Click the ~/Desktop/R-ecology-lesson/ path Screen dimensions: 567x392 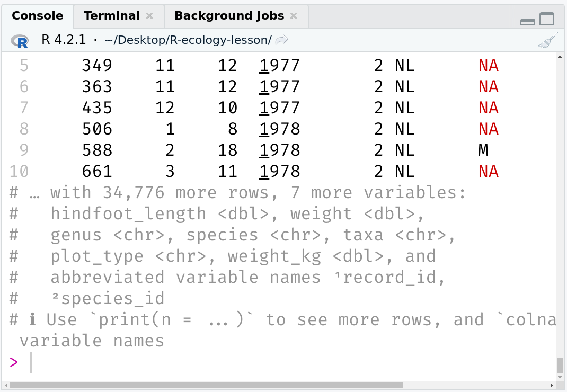click(188, 40)
